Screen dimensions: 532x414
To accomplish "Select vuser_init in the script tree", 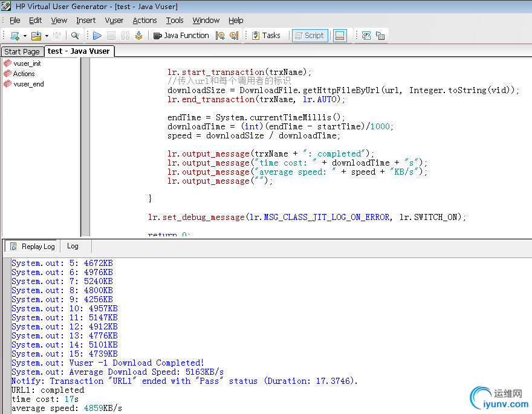I will [27, 63].
